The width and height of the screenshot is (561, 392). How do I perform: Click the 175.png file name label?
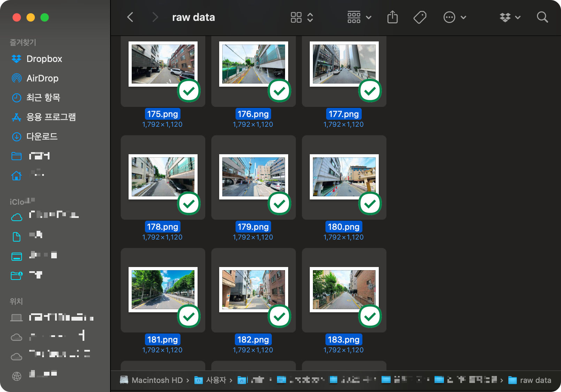[x=162, y=114]
